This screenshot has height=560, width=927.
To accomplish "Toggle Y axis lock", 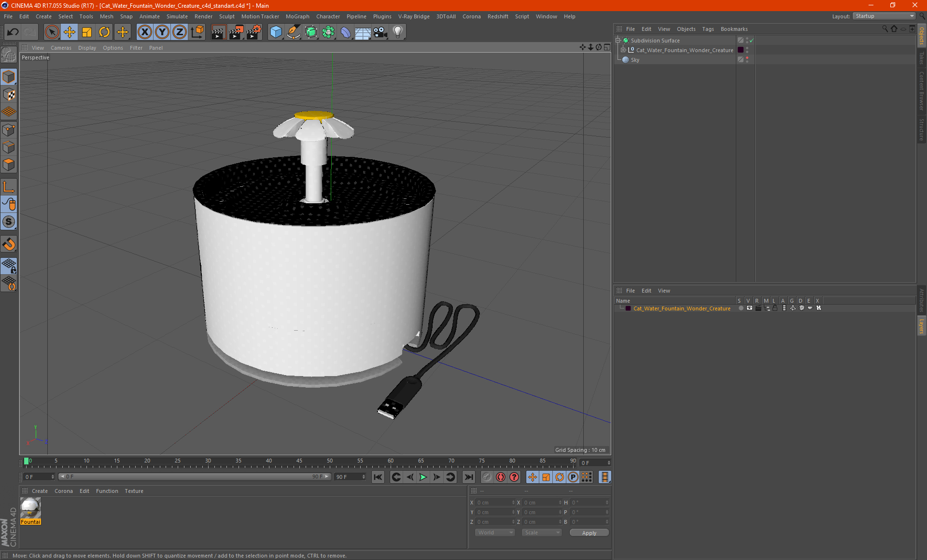I will 162,32.
